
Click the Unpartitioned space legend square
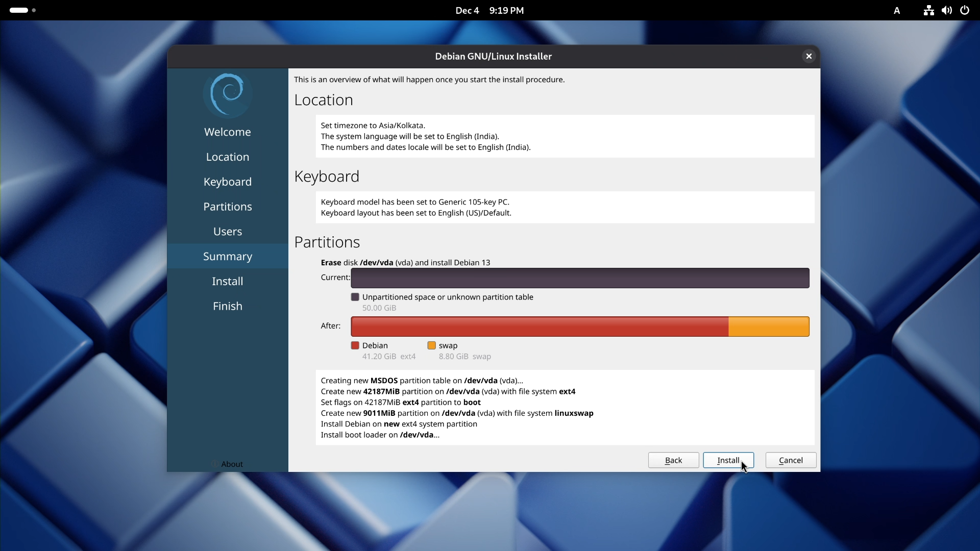(x=355, y=297)
